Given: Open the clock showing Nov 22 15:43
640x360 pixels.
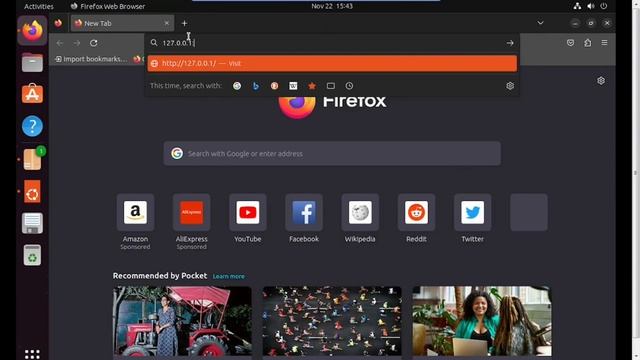Looking at the screenshot, I should pyautogui.click(x=332, y=6).
